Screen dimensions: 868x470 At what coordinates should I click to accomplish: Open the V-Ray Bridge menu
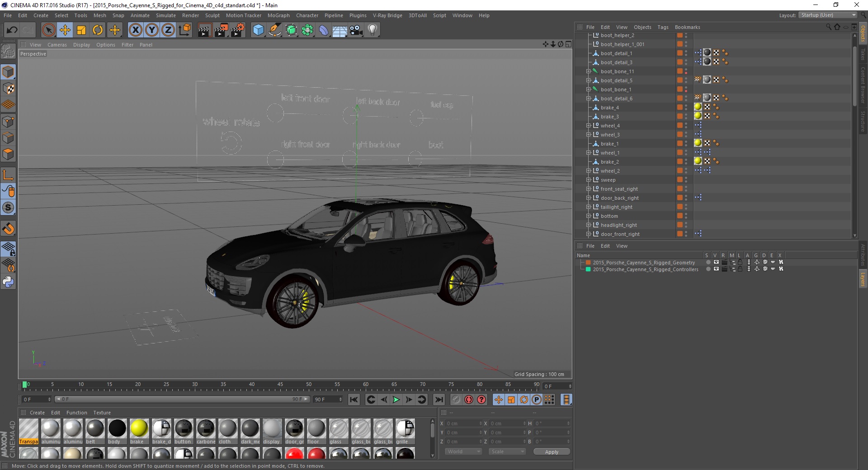click(x=387, y=15)
